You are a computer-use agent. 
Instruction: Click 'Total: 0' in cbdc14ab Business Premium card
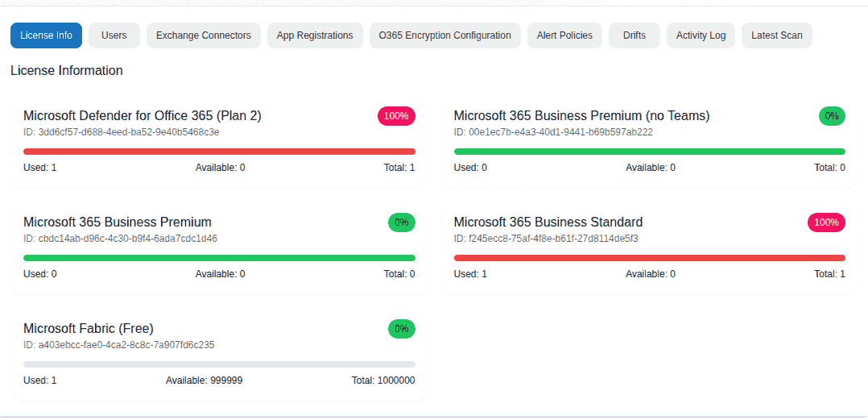[x=399, y=274]
